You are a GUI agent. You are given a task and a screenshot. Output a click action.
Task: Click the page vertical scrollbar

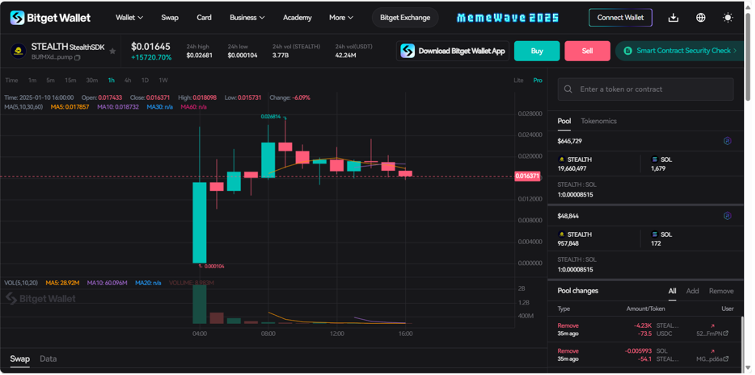click(748, 56)
